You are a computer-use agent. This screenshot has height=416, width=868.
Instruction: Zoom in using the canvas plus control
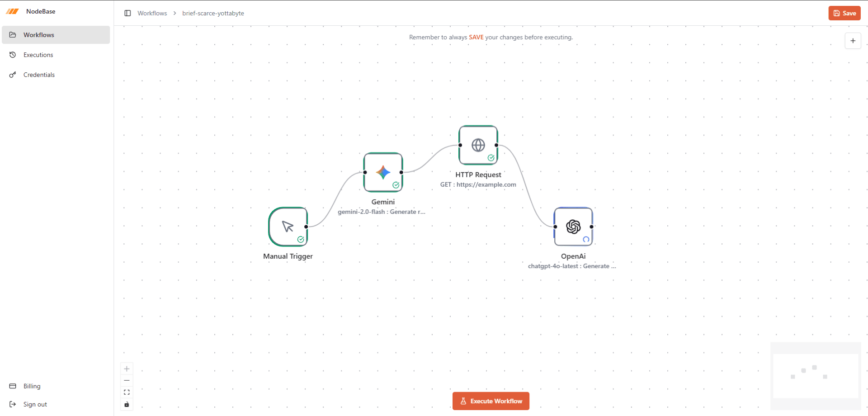point(127,369)
